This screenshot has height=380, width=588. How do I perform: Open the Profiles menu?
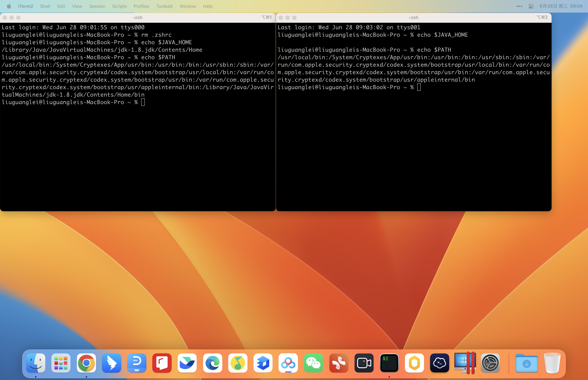tap(141, 6)
